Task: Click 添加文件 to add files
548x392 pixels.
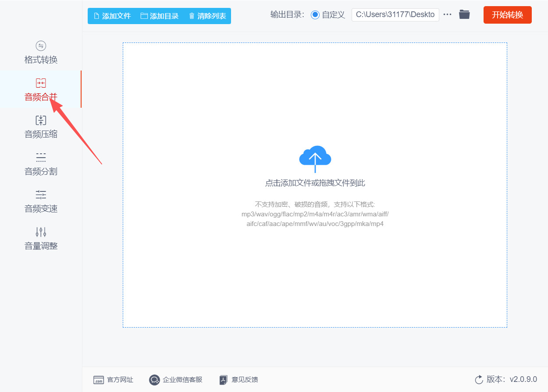Action: click(x=112, y=16)
